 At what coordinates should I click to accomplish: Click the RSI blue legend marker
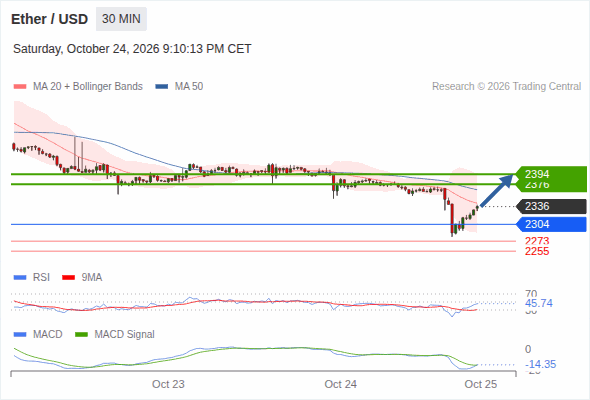click(x=20, y=278)
